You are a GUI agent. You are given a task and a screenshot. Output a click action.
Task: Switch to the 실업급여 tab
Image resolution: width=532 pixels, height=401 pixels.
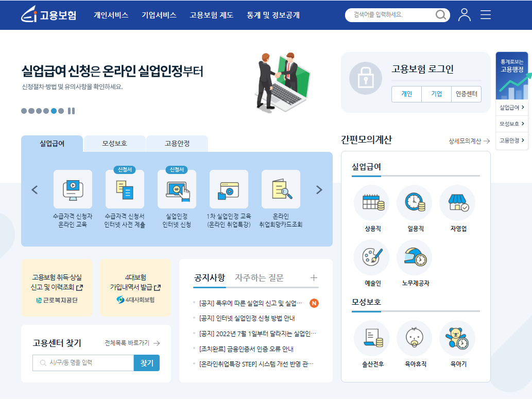tap(52, 144)
